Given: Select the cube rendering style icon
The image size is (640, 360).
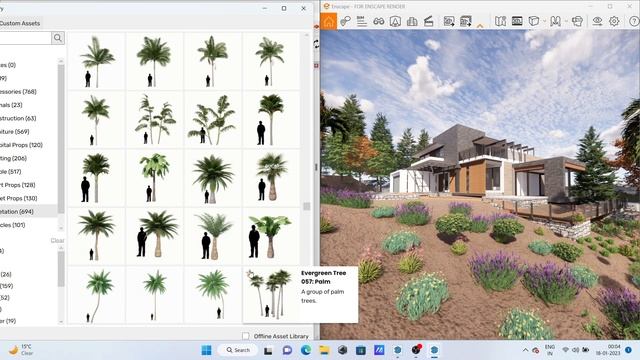Looking at the screenshot, I should point(533,21).
